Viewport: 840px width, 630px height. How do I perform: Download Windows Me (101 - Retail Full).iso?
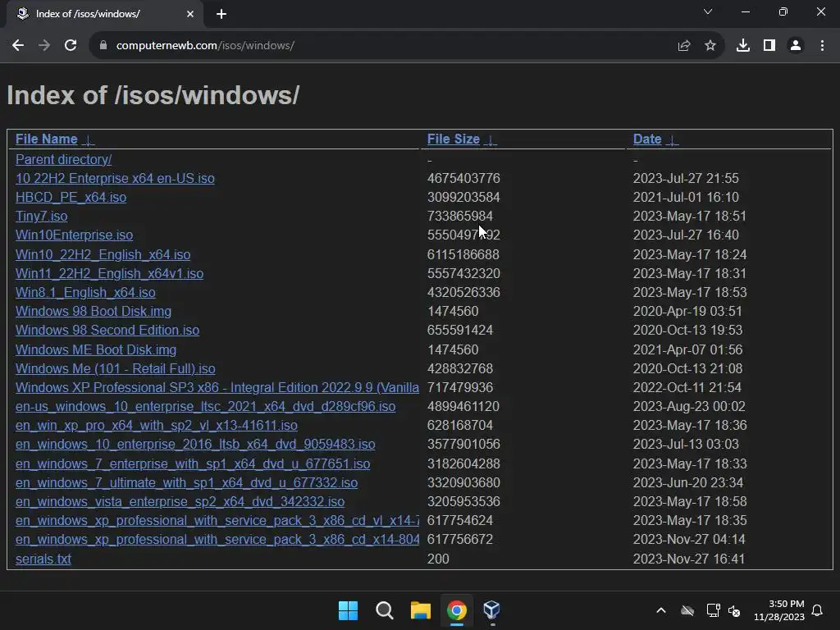click(115, 368)
